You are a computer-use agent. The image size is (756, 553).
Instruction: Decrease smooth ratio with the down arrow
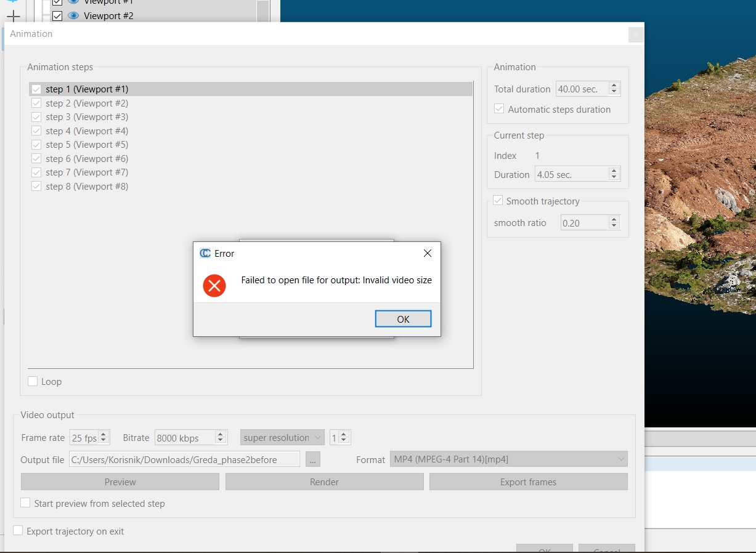614,226
